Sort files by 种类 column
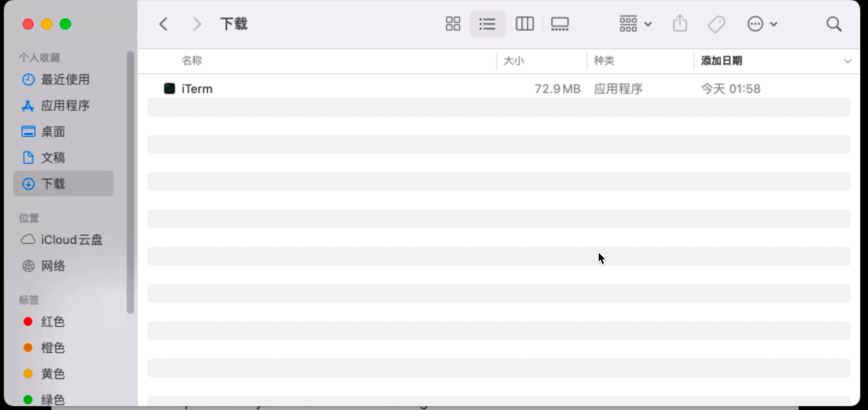Image resolution: width=868 pixels, height=410 pixels. pos(603,61)
